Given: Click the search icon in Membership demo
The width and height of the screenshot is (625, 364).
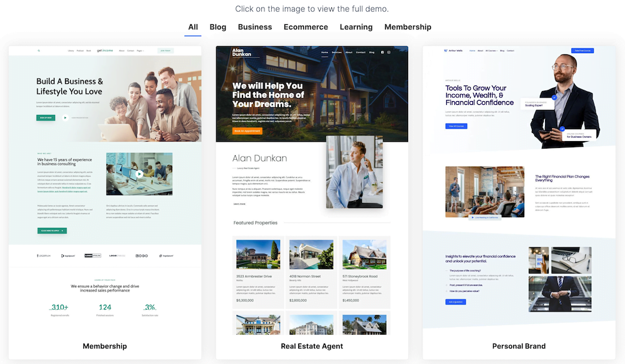Looking at the screenshot, I should 38,51.
